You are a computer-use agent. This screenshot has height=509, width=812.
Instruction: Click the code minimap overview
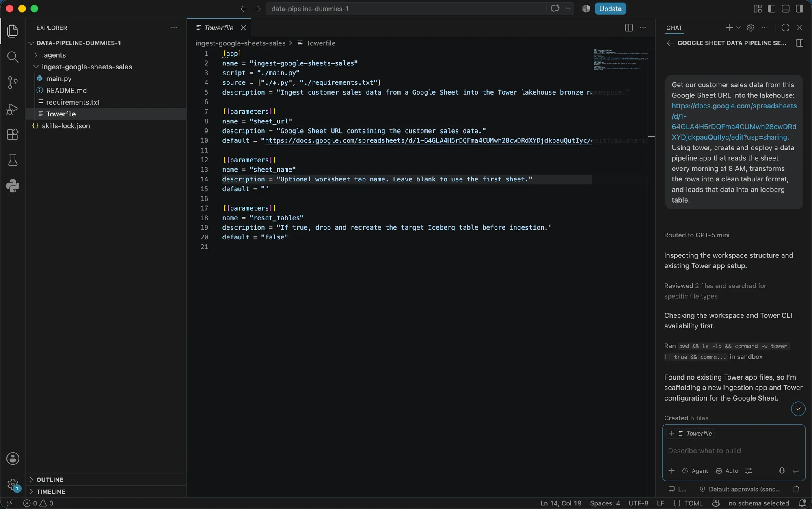point(620,60)
